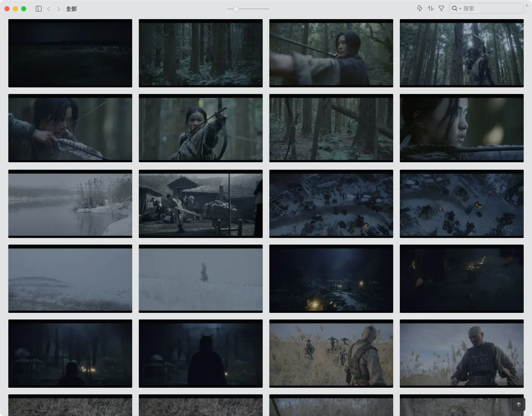The width and height of the screenshot is (532, 416).
Task: Expand the search scope dropdown chevron
Action: pyautogui.click(x=461, y=9)
